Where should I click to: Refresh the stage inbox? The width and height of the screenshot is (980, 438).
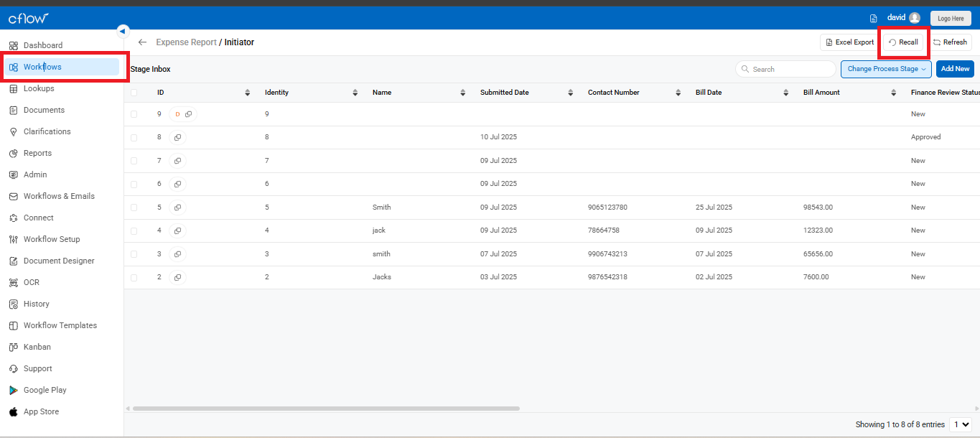[950, 42]
